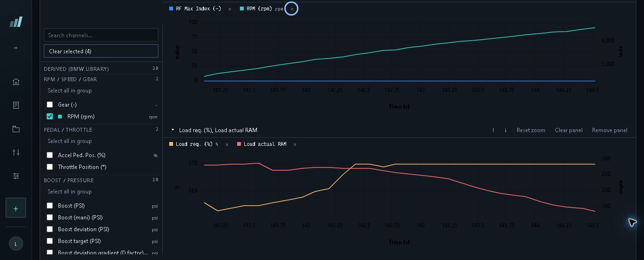Open the folder icon in sidebar
This screenshot has width=644, height=260.
pyautogui.click(x=16, y=129)
